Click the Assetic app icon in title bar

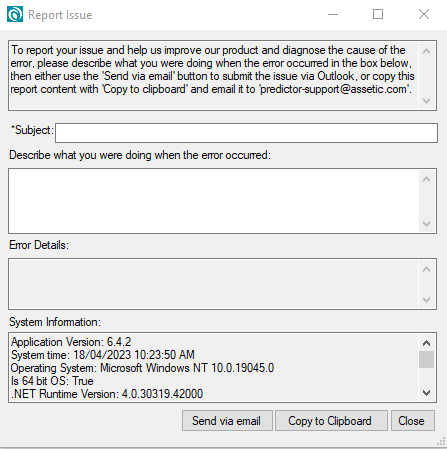tap(15, 14)
